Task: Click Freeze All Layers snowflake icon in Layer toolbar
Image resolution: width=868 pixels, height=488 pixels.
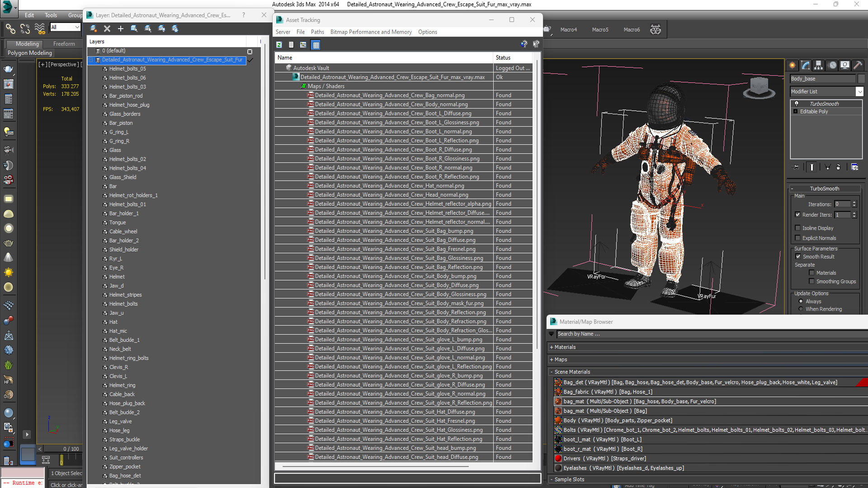Action: coord(175,28)
